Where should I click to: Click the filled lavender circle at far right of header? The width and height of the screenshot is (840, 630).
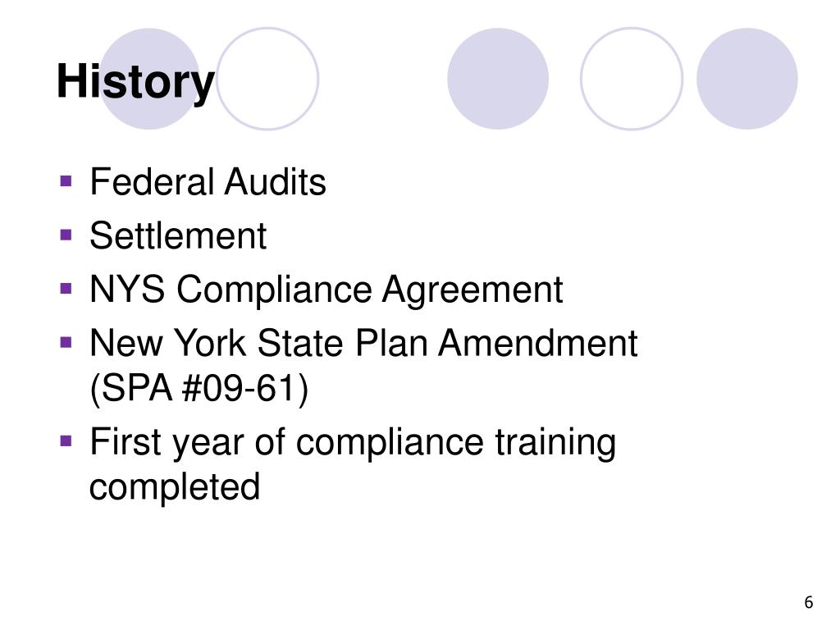[747, 79]
